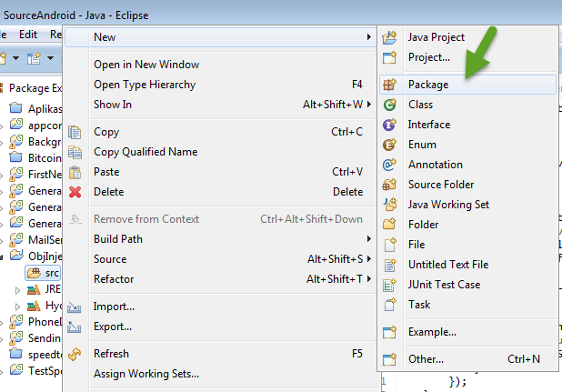The width and height of the screenshot is (562, 392).
Task: Click the Untitled Text File icon
Action: click(389, 265)
